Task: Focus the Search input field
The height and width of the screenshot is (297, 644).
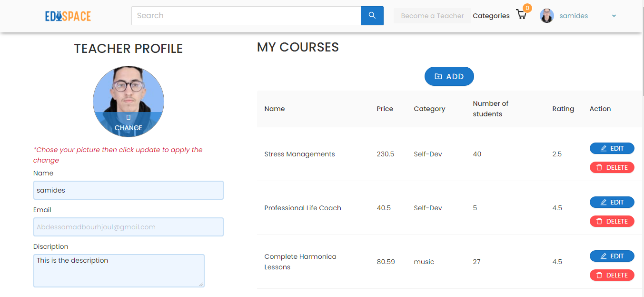Action: (246, 16)
